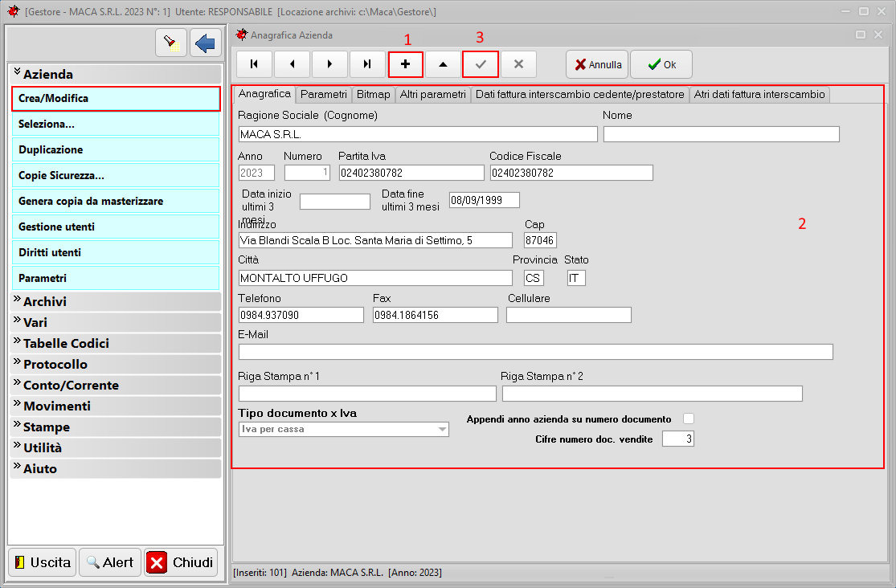This screenshot has height=588, width=896.
Task: Go to previous record arrow
Action: pyautogui.click(x=293, y=64)
